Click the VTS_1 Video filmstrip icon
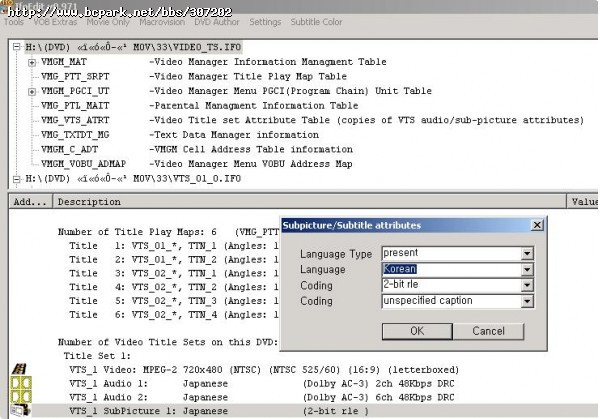 20,369
